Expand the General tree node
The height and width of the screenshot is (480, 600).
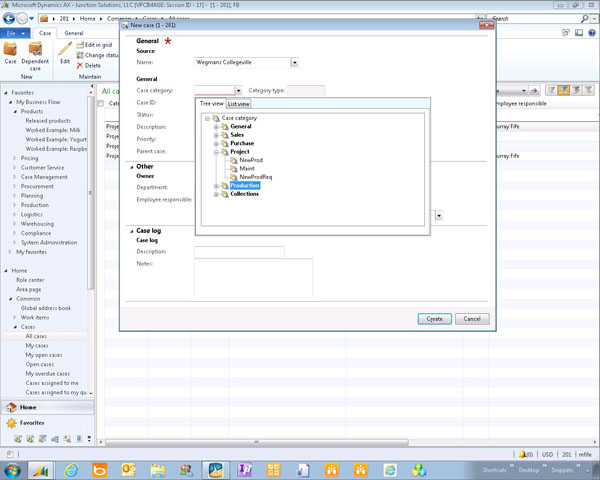pyautogui.click(x=216, y=126)
